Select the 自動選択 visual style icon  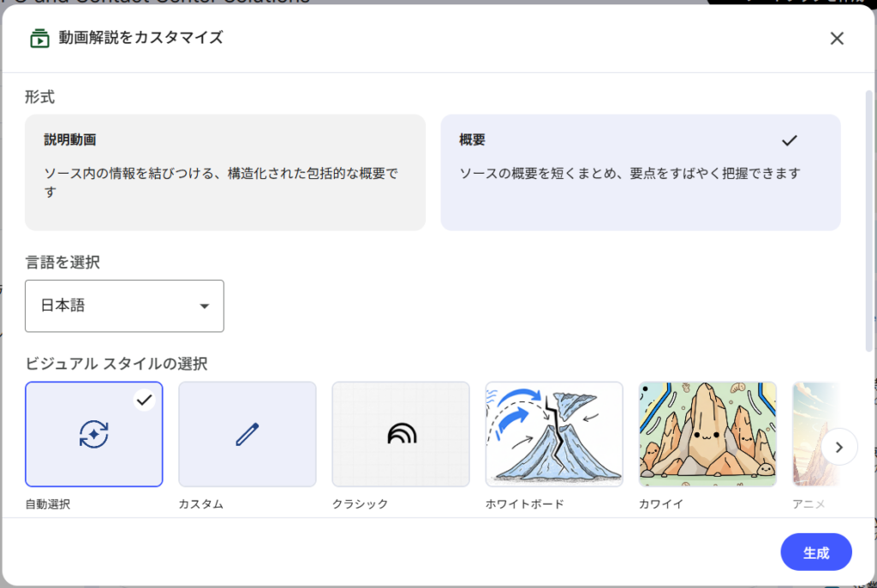[93, 434]
